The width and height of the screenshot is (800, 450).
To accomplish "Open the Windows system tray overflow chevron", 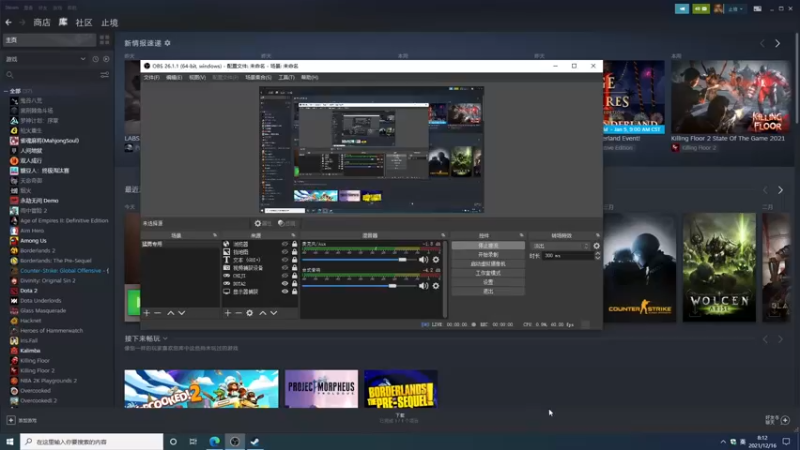I will pyautogui.click(x=723, y=442).
